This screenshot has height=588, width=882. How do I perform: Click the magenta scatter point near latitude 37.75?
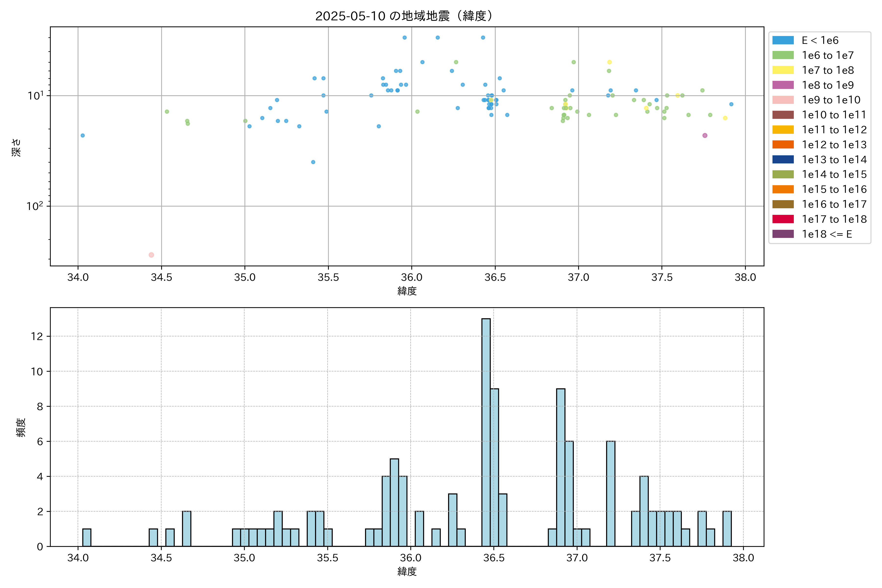[x=705, y=135]
